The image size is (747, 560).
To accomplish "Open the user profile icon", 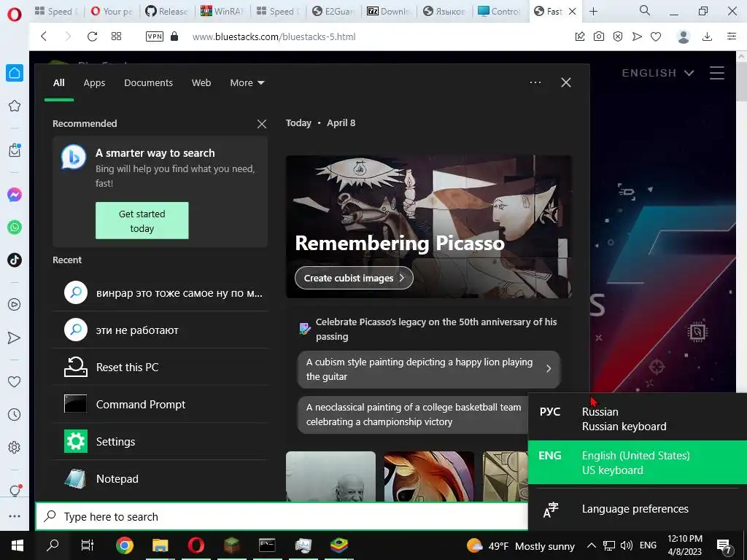I will [684, 36].
